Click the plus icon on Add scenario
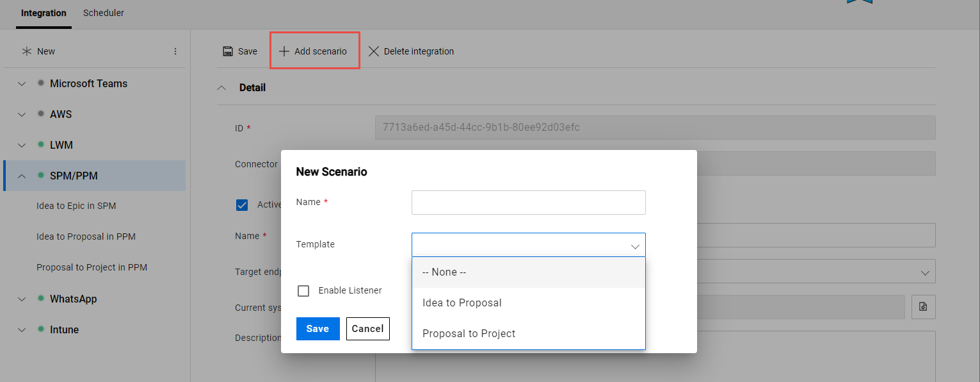This screenshot has width=980, height=382. coord(283,51)
